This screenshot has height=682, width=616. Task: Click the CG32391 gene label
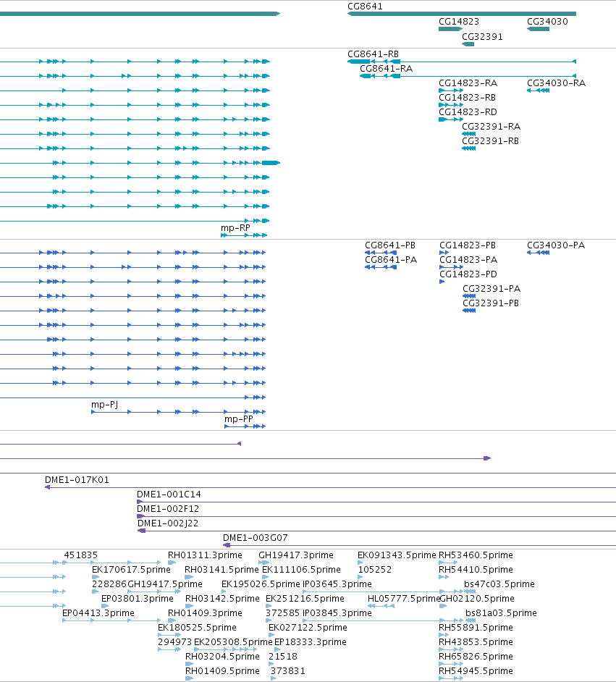coord(482,37)
